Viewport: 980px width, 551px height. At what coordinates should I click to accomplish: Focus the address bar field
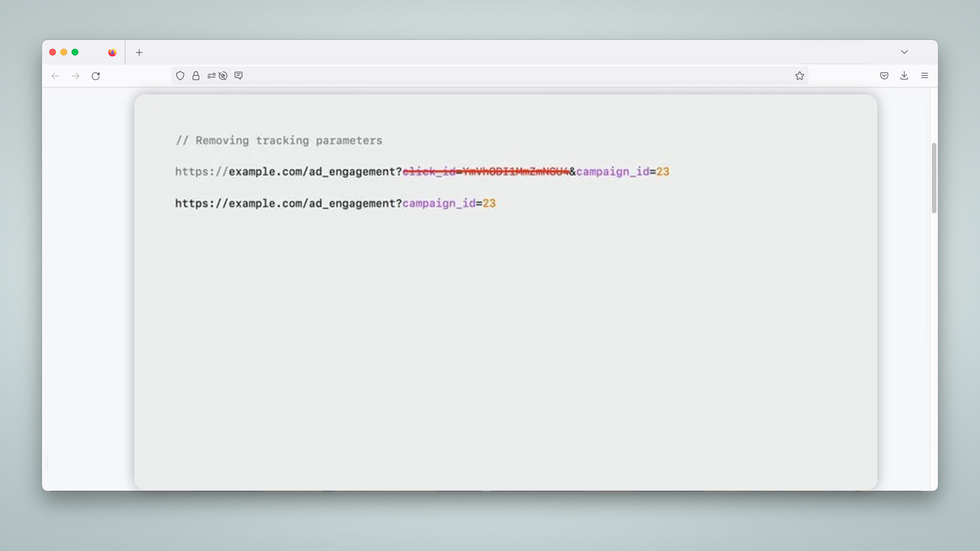[x=490, y=76]
